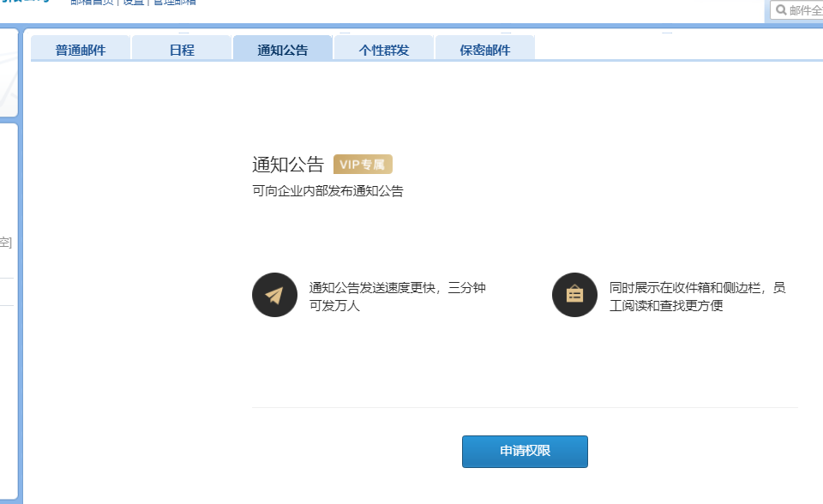Image resolution: width=823 pixels, height=504 pixels.
Task: Focus the 邮件全文 search input field
Action: [805, 10]
